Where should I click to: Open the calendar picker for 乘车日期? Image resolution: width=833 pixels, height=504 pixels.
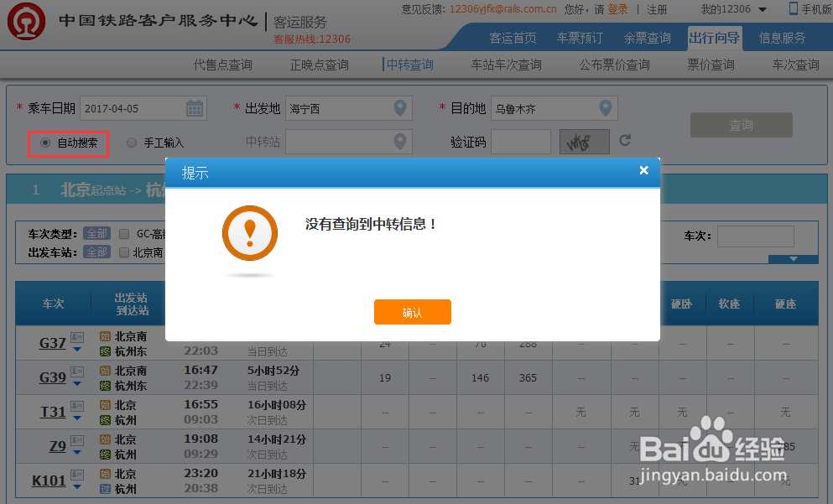tap(196, 109)
